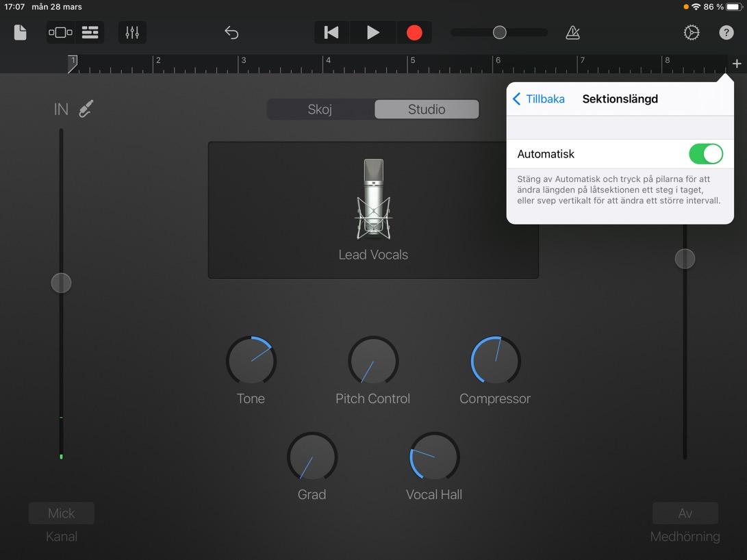Open track controls mixer icon
The height and width of the screenshot is (560, 747).
pos(132,32)
